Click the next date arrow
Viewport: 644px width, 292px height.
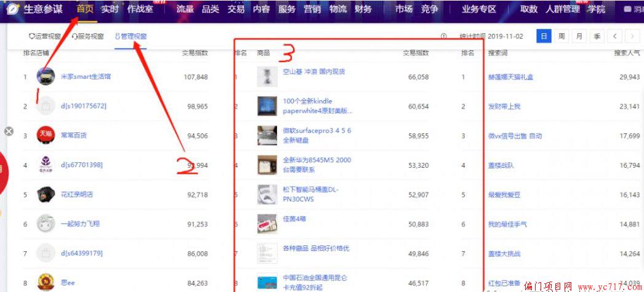click(x=632, y=36)
